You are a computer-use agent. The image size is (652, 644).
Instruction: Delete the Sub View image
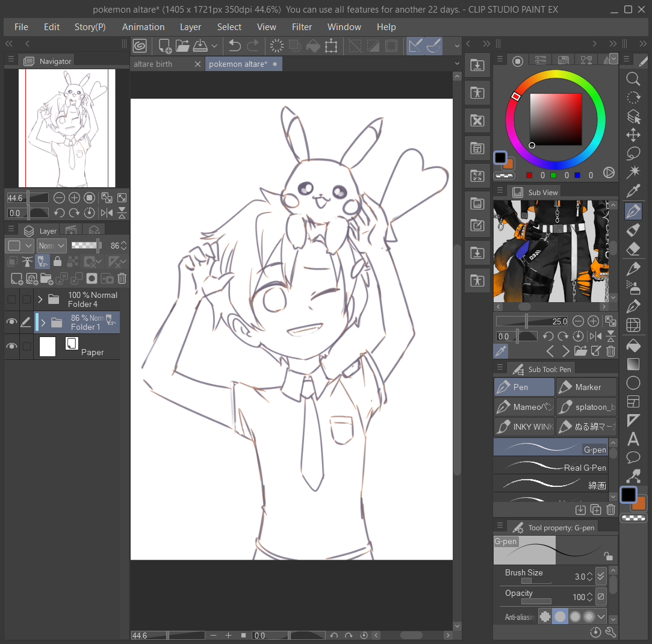coord(610,351)
